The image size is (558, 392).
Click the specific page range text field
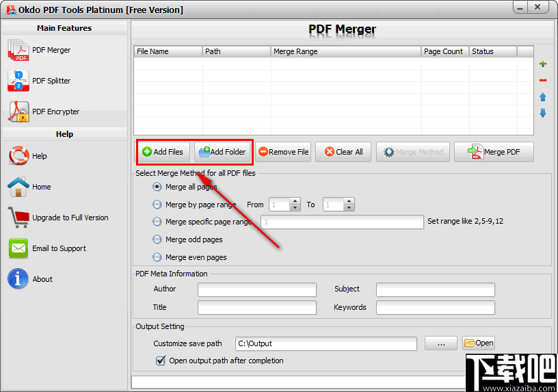coord(343,222)
